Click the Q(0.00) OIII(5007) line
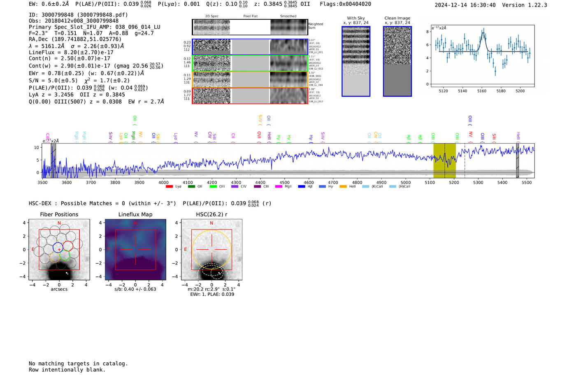 pos(96,101)
